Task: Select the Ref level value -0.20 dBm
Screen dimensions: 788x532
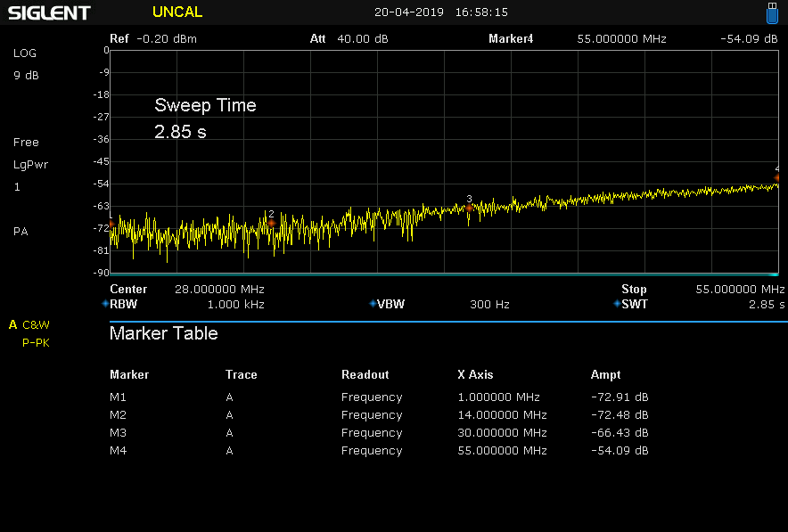Action: (x=167, y=38)
